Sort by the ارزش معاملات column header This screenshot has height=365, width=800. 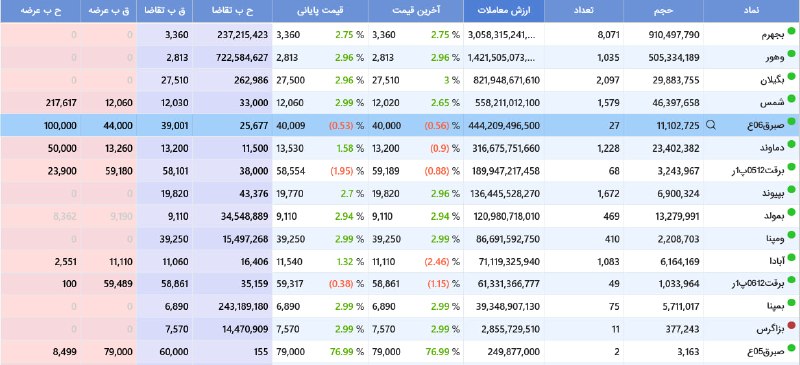pos(504,11)
